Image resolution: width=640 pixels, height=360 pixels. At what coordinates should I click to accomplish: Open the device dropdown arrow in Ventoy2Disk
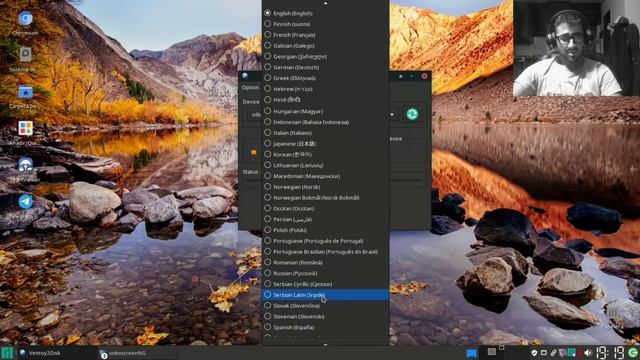coord(392,114)
